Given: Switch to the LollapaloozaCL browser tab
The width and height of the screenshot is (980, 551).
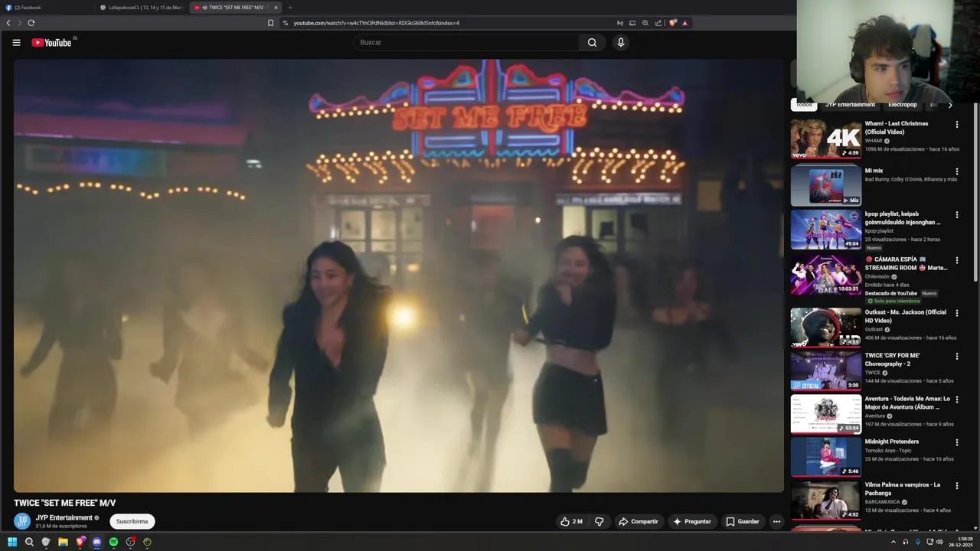Looking at the screenshot, I should pos(142,8).
